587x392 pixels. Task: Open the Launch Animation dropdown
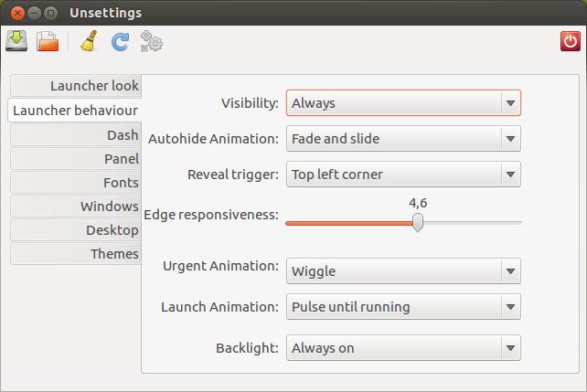403,307
